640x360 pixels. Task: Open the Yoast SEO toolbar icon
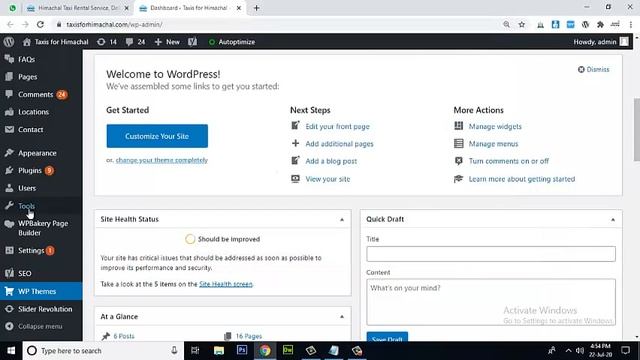(x=193, y=42)
